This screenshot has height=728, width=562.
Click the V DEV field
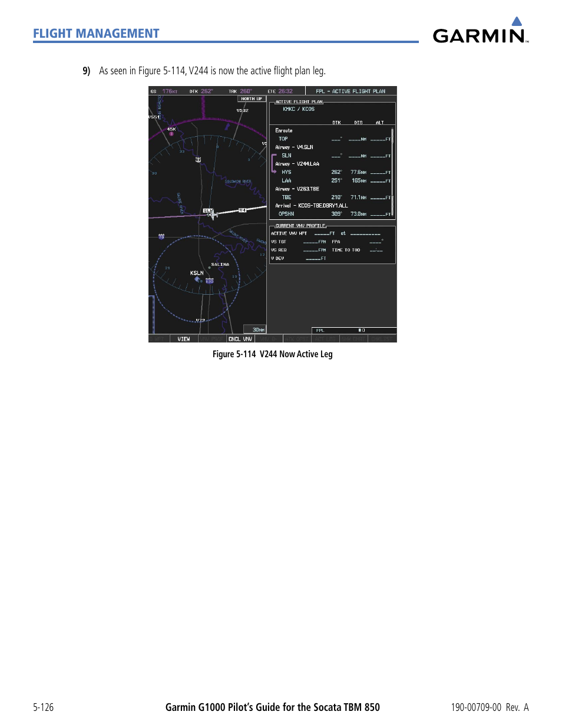(316, 258)
